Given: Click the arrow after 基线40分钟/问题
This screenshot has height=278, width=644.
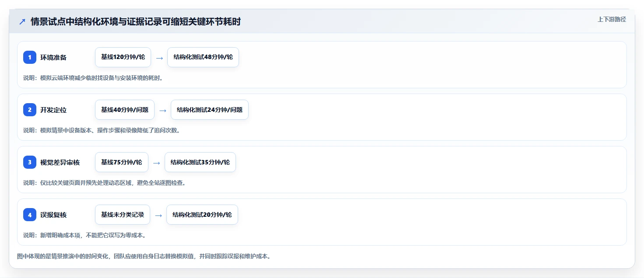Looking at the screenshot, I should click(x=163, y=110).
